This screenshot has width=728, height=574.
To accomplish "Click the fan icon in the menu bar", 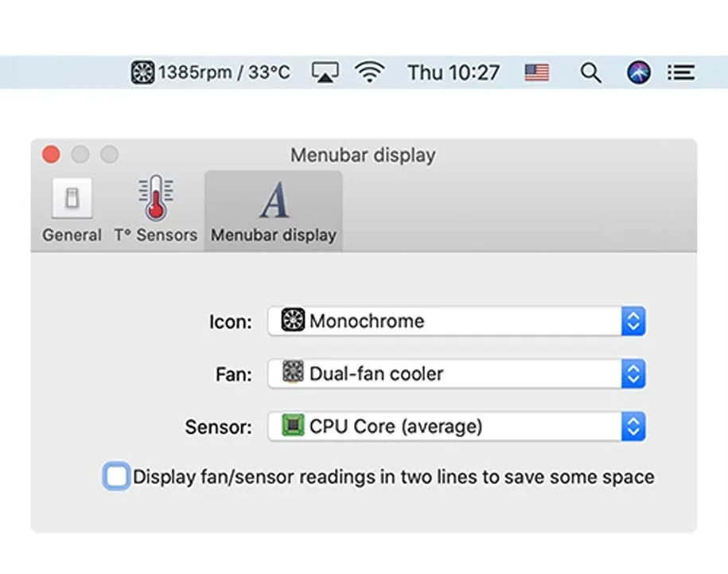I will (x=142, y=73).
